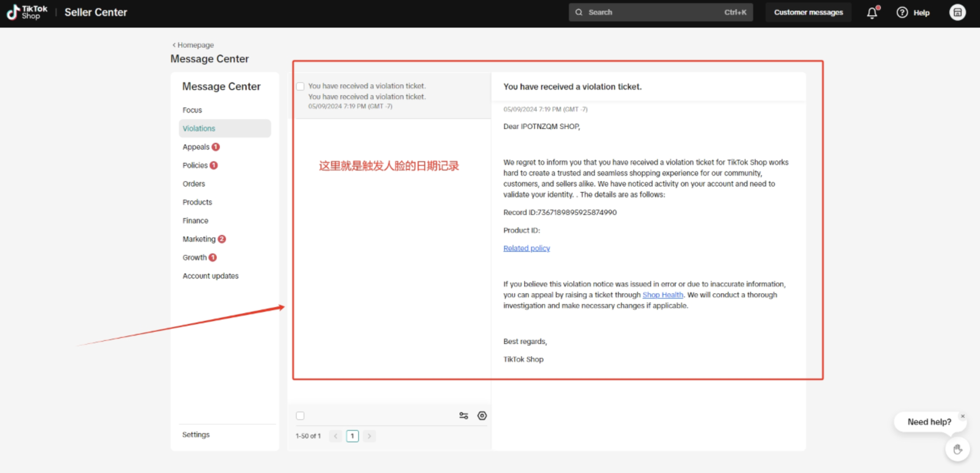Click the Marketing badge showing 2

click(x=222, y=239)
